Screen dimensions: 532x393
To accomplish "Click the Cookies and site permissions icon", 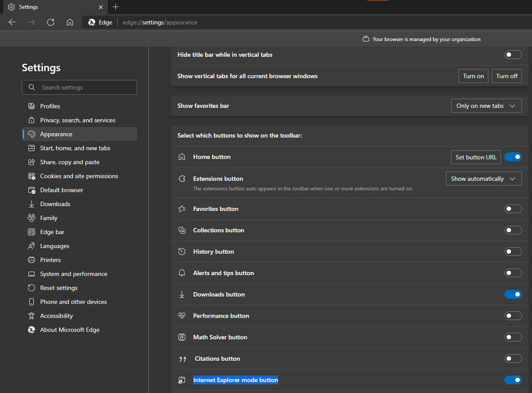I will [31, 176].
